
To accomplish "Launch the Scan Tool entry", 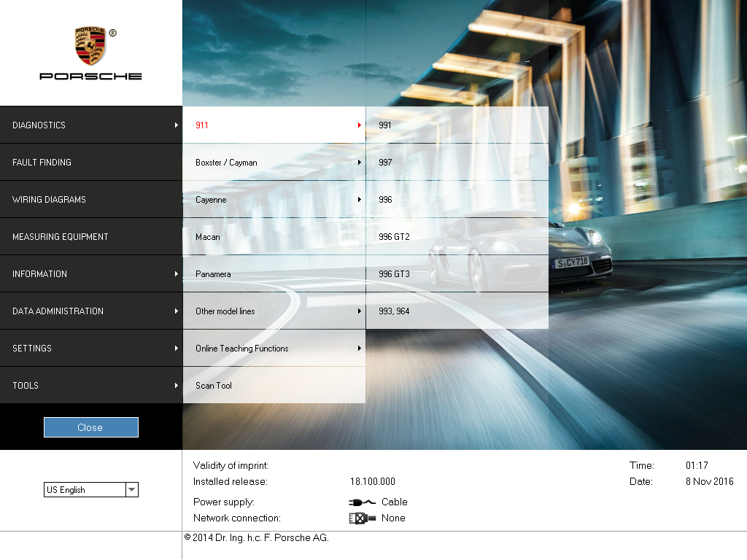I will click(274, 386).
